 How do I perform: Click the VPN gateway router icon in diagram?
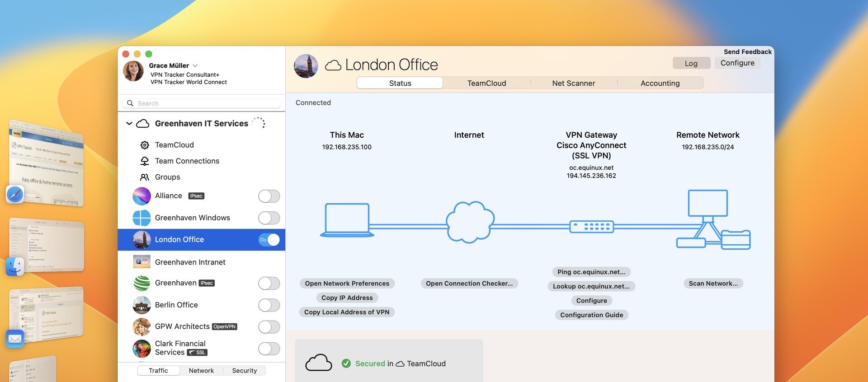[591, 226]
